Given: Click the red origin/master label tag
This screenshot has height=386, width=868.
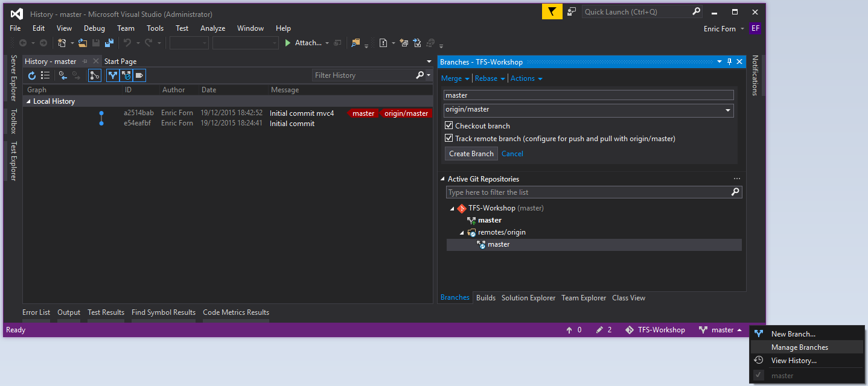Looking at the screenshot, I should point(406,113).
